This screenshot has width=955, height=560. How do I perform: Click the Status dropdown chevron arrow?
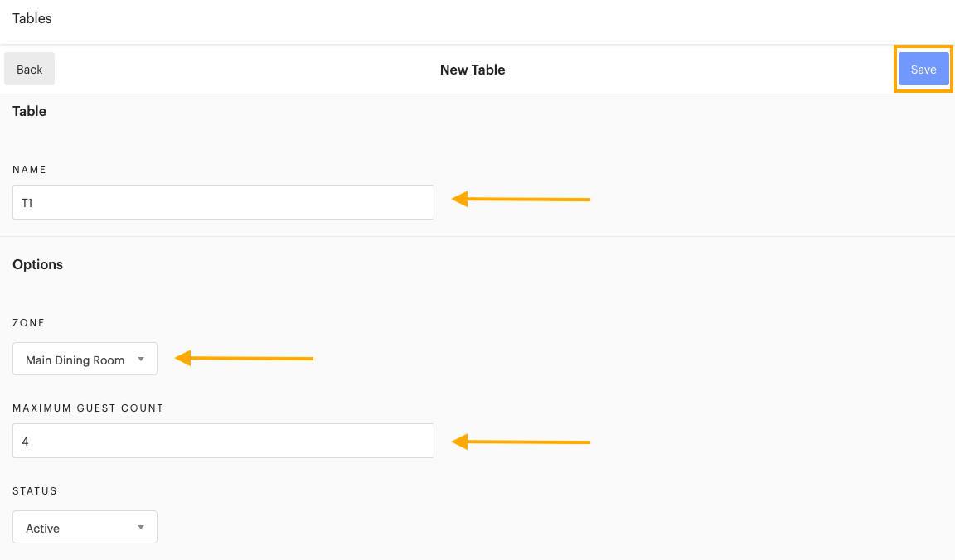(141, 527)
